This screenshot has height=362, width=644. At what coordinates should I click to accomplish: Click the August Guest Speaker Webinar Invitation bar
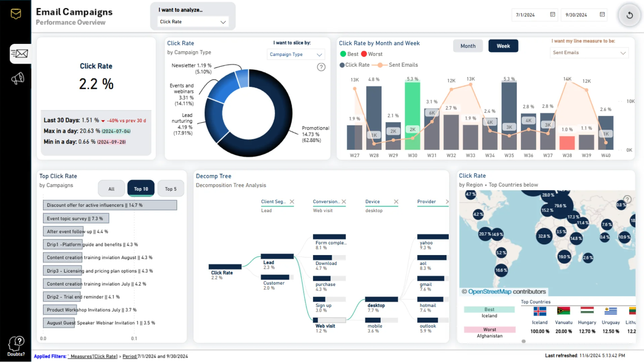pyautogui.click(x=59, y=323)
